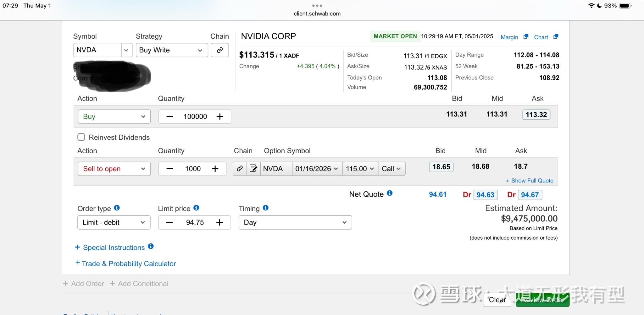The width and height of the screenshot is (644, 315).
Task: Open the option symbol edit icon
Action: coord(253,169)
